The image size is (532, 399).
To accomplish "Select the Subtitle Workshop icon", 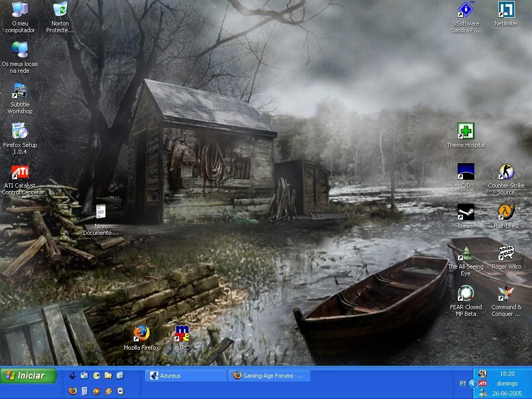I will tap(20, 91).
